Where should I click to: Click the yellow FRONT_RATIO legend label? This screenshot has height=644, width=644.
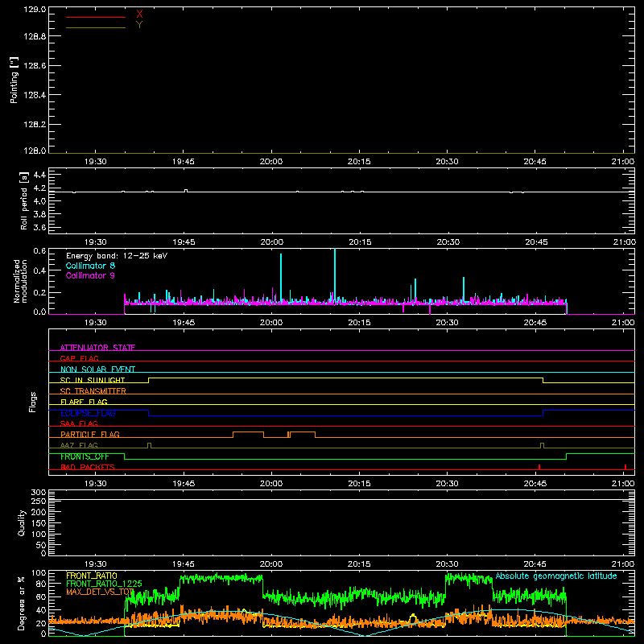92,576
